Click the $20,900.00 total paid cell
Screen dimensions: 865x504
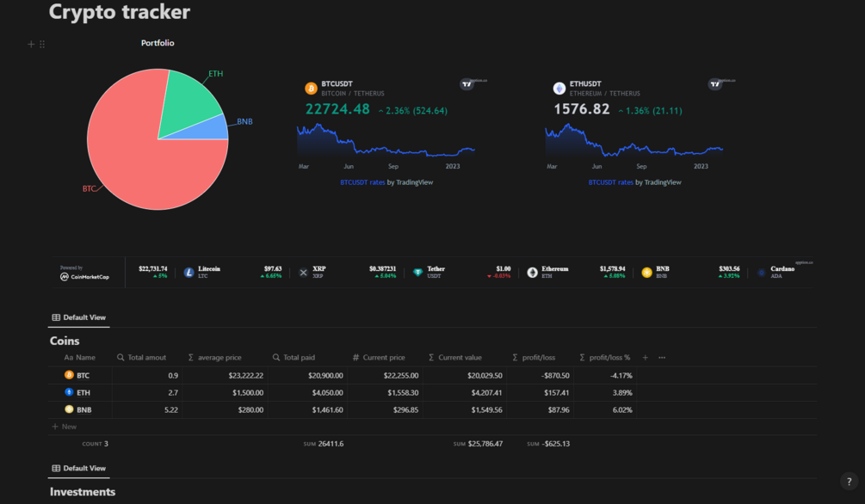click(x=307, y=375)
